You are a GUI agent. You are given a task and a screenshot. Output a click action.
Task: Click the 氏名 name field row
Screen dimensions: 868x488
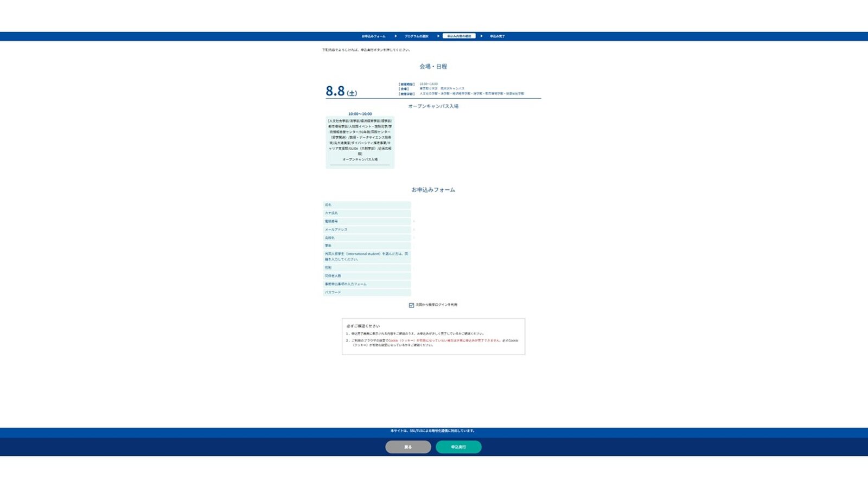(367, 205)
